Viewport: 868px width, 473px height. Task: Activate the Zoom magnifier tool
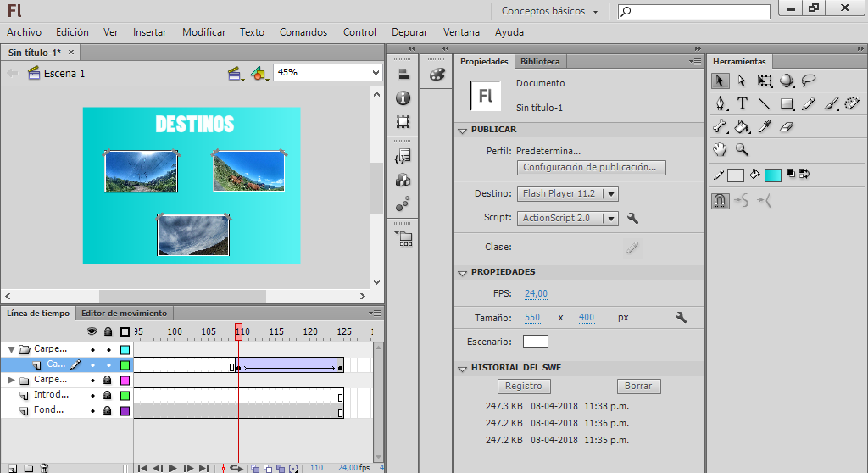[743, 150]
